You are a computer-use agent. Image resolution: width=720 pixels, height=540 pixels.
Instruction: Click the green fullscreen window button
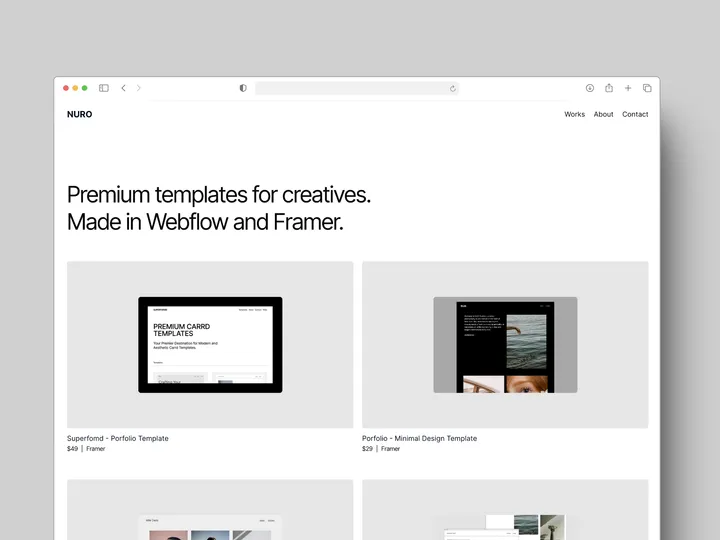[84, 88]
